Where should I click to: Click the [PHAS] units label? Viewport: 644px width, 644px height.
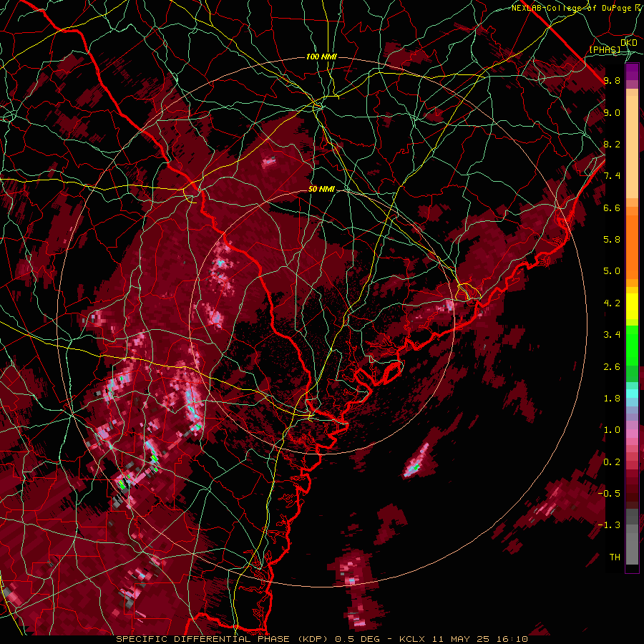pos(605,49)
